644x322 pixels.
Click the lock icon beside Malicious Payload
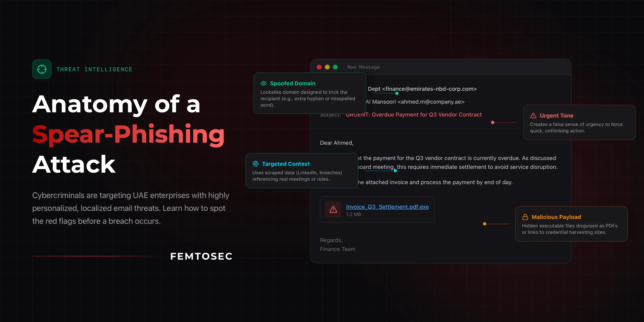coord(525,217)
